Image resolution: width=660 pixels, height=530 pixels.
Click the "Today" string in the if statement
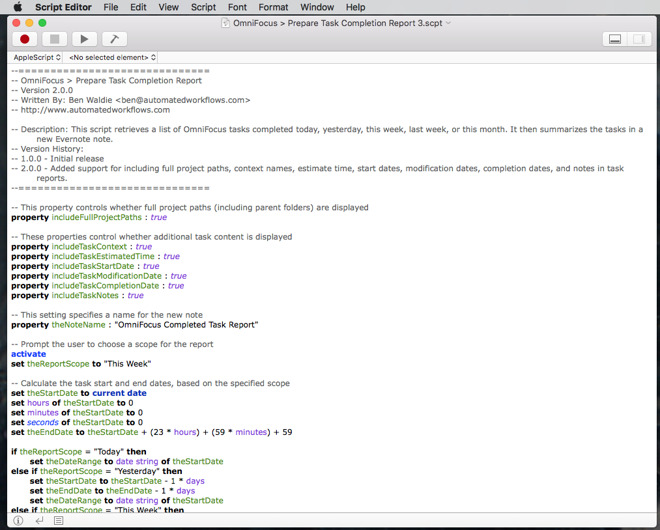click(x=109, y=452)
